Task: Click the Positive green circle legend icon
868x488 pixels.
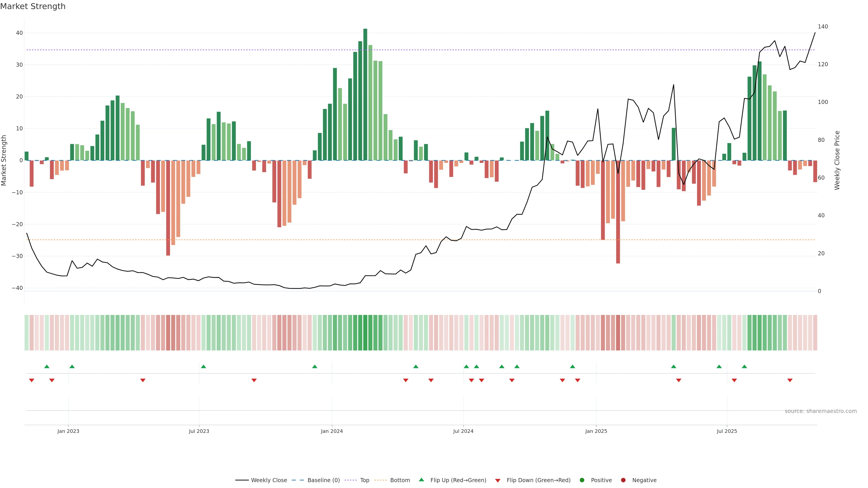Action: [x=582, y=480]
